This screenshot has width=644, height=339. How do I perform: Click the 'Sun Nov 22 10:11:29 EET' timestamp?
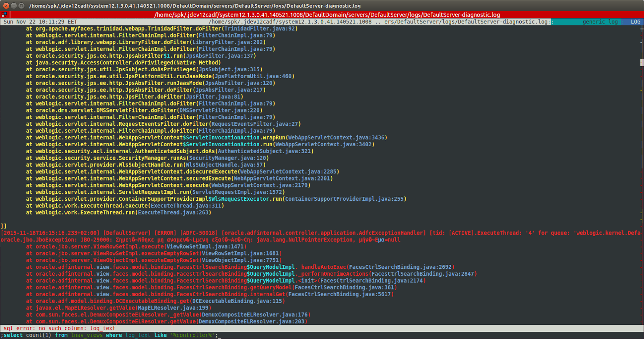pos(40,22)
